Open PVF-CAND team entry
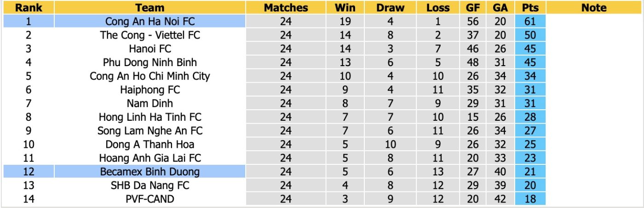 [x=150, y=199]
